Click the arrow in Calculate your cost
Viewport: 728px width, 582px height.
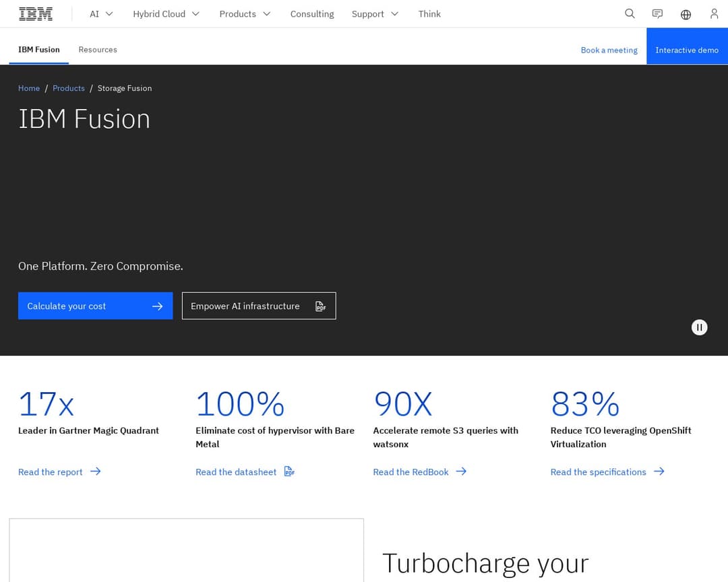coord(157,306)
